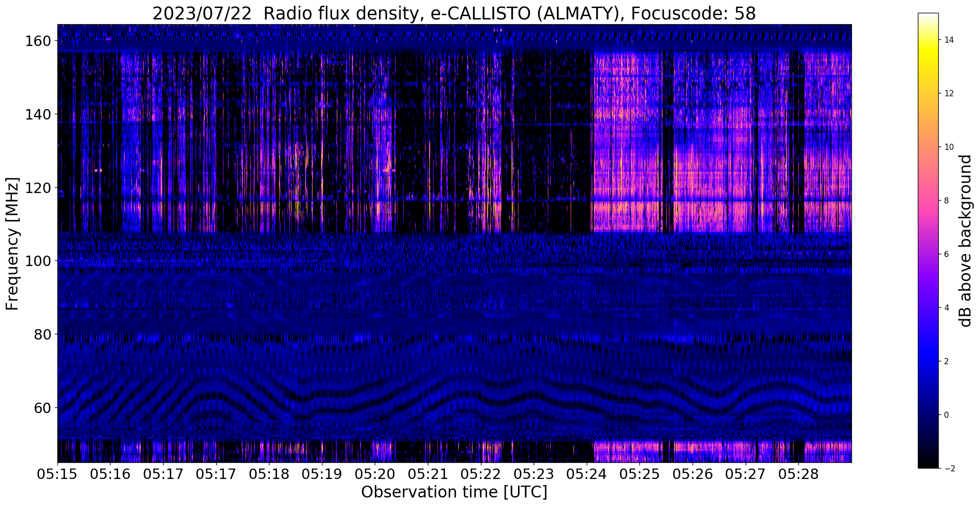Viewport: 980px width, 506px height.
Task: Select the 'Frequency [MHz]' y-axis label
Action: point(12,244)
